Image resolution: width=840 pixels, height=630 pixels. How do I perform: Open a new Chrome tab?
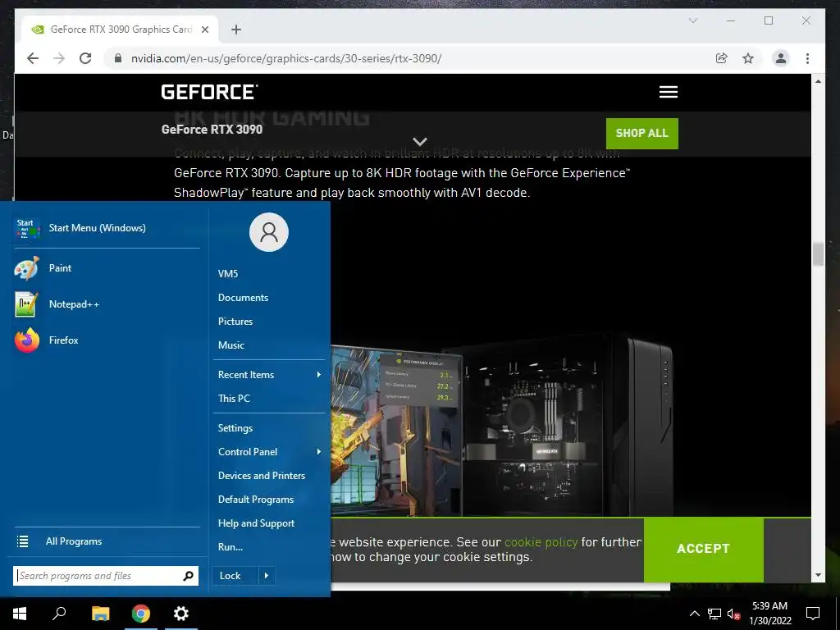click(x=235, y=30)
